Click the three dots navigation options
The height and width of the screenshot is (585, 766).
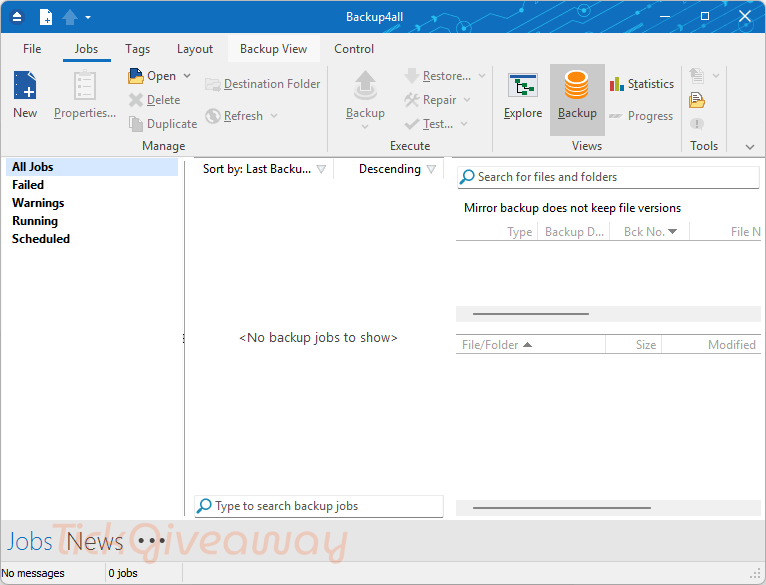151,541
